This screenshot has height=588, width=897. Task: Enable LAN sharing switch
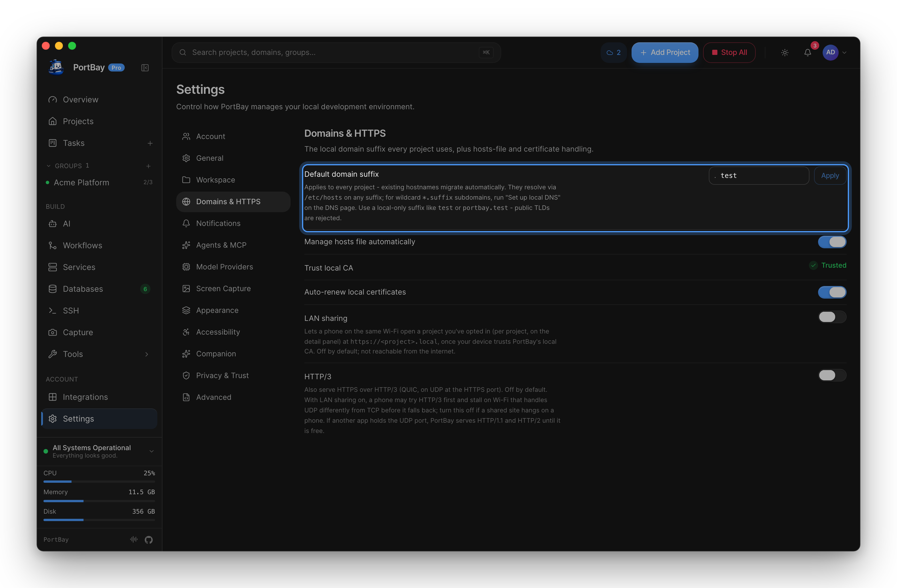[x=832, y=317]
